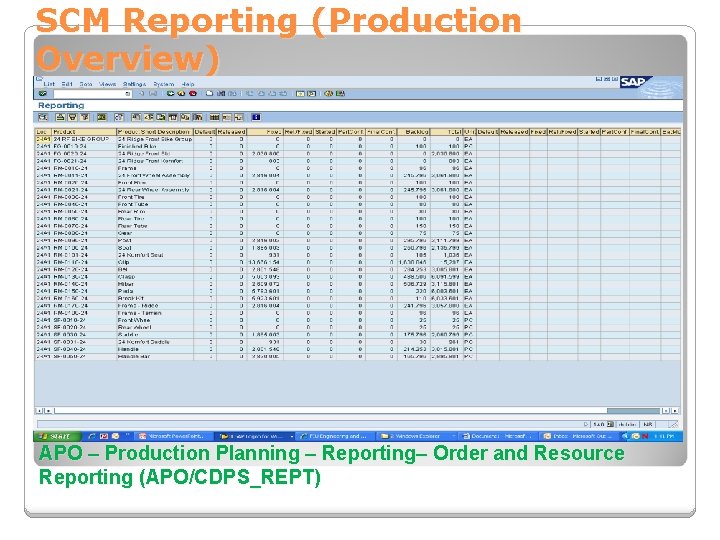Screen dimensions: 720x540
Task: Switch to Windows Explorer taskbar item
Action: pos(418,436)
